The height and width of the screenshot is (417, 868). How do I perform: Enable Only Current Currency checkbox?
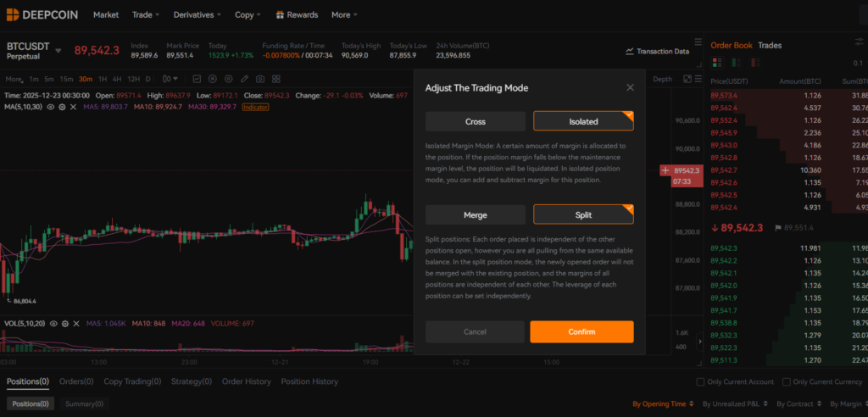pyautogui.click(x=786, y=382)
